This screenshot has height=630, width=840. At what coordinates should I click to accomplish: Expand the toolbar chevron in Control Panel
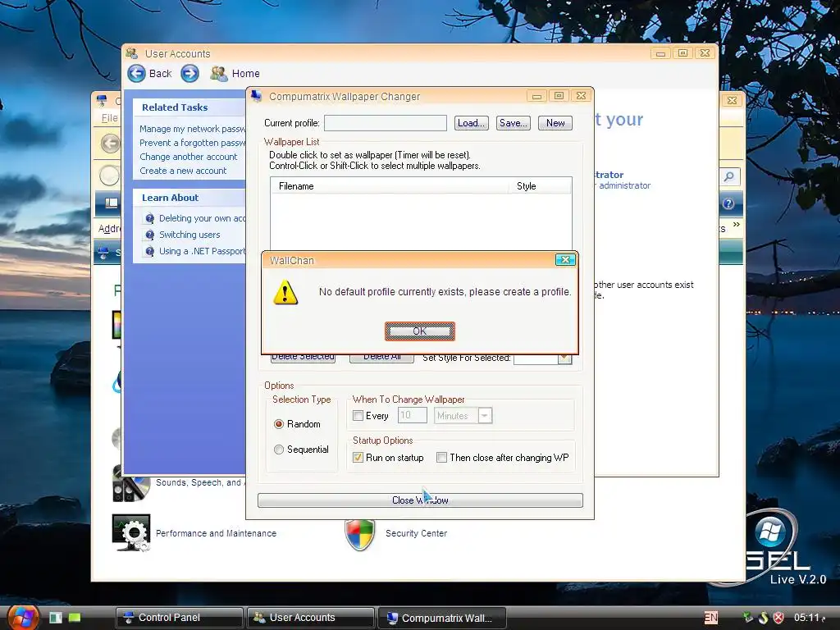click(x=737, y=225)
